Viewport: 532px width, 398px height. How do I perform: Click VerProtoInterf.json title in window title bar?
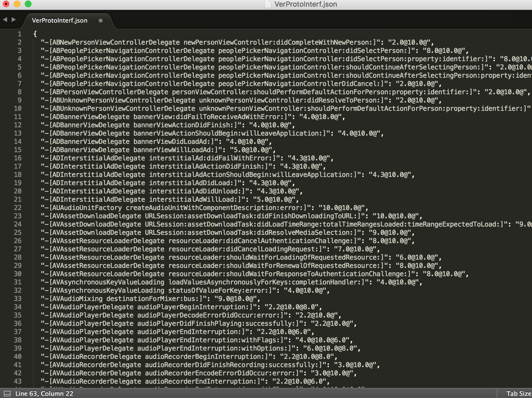[x=305, y=4]
